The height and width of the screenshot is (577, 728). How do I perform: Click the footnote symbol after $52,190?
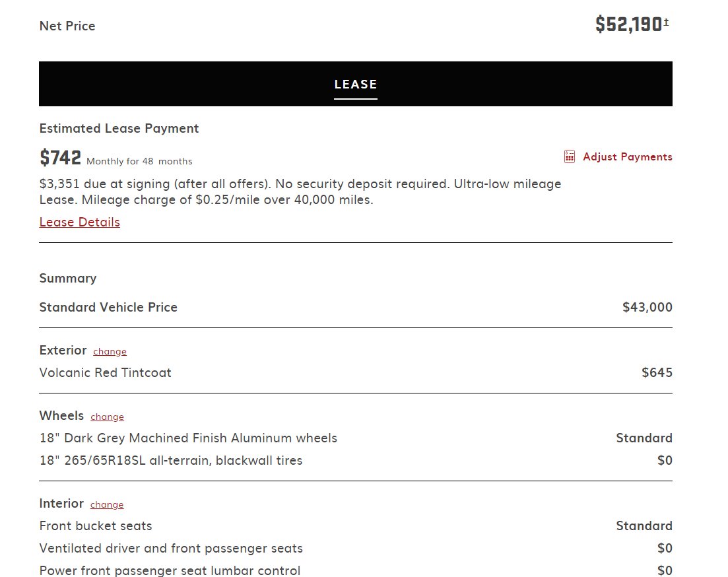point(666,21)
